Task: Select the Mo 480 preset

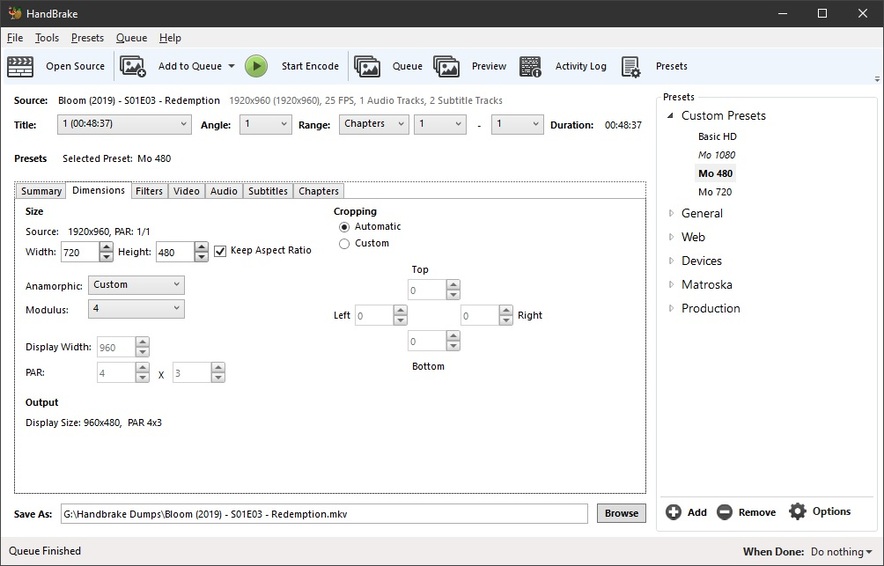Action: pyautogui.click(x=715, y=174)
